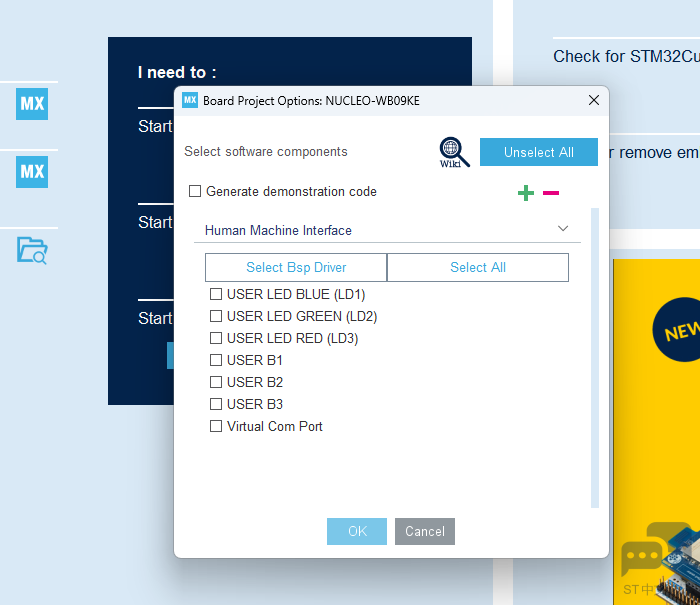The image size is (700, 605).
Task: Tick the USER B3 checkbox
Action: tap(216, 404)
